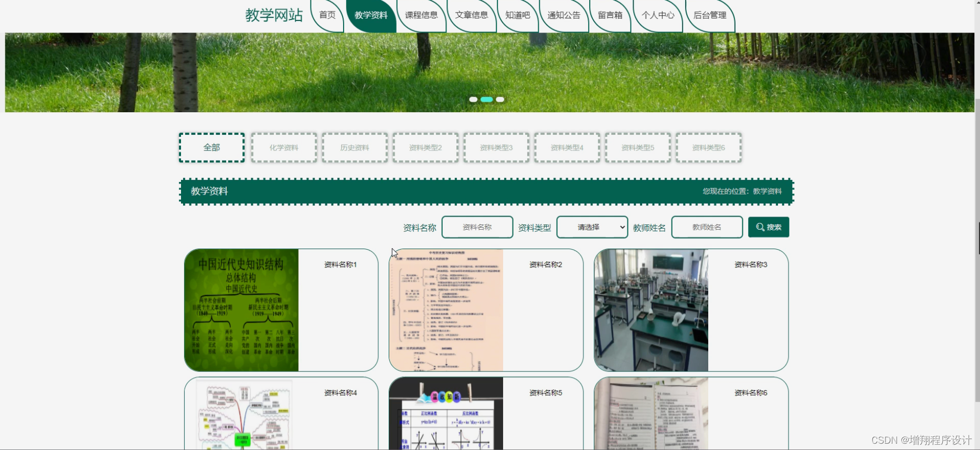Screen dimensions: 980x450
Task: Expand the 资料类型 请选择 dropdown
Action: click(x=592, y=227)
